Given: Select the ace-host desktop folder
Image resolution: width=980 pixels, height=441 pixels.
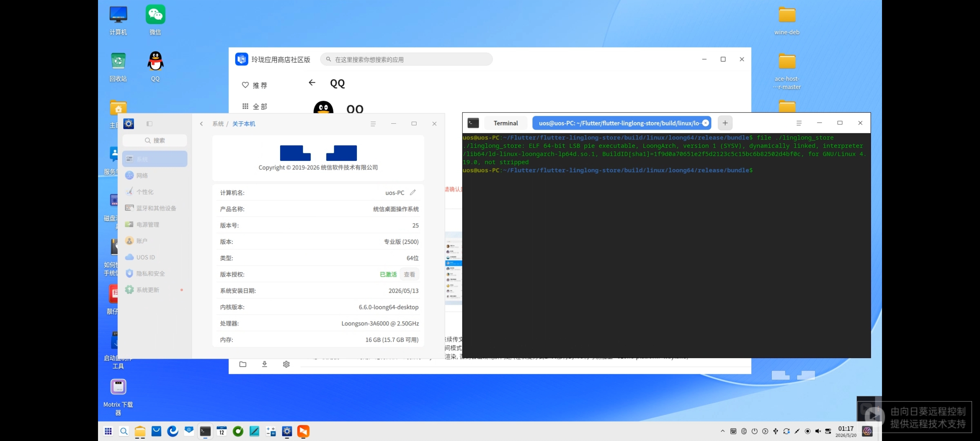Looking at the screenshot, I should [x=787, y=71].
